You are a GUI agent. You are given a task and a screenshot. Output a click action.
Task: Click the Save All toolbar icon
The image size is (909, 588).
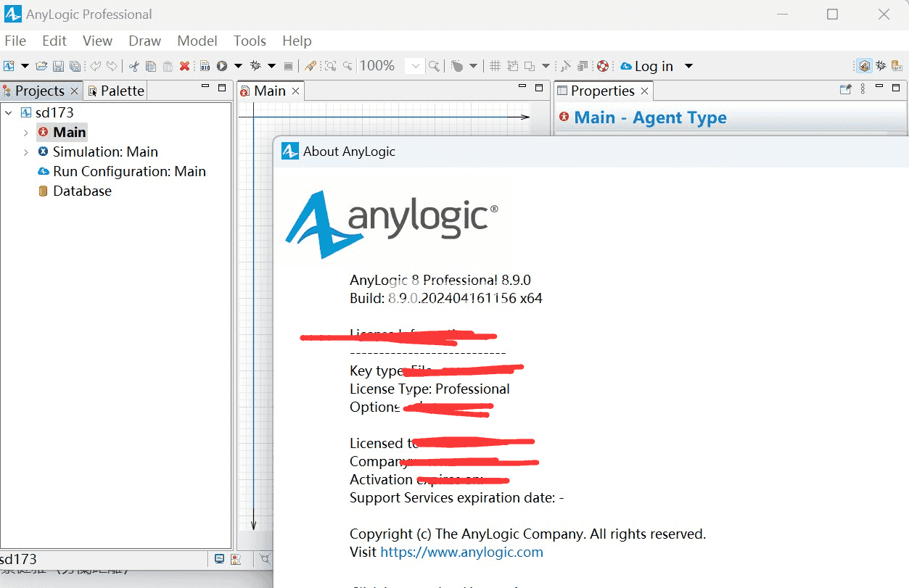pyautogui.click(x=75, y=65)
